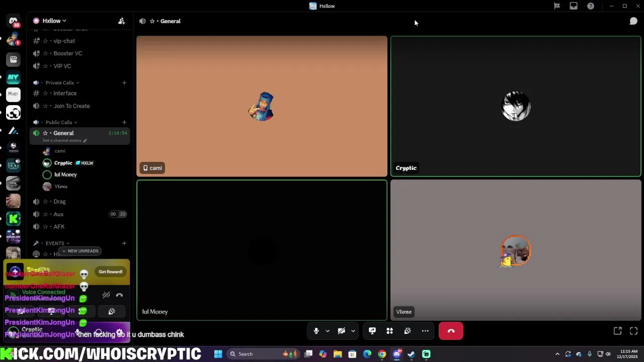Open soundboard button in the voice panel
The height and width of the screenshot is (362, 644).
[112, 312]
